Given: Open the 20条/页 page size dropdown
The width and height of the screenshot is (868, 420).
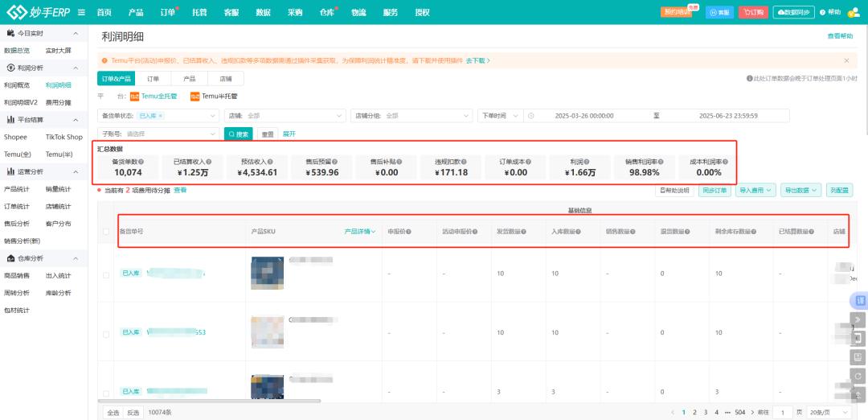Looking at the screenshot, I should [x=827, y=412].
